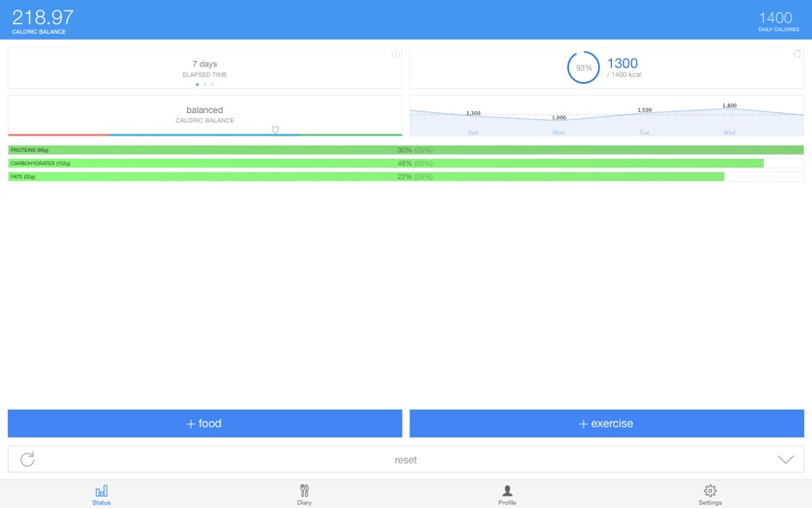Expand the reset row chevron
This screenshot has height=508, width=812.
pos(785,460)
